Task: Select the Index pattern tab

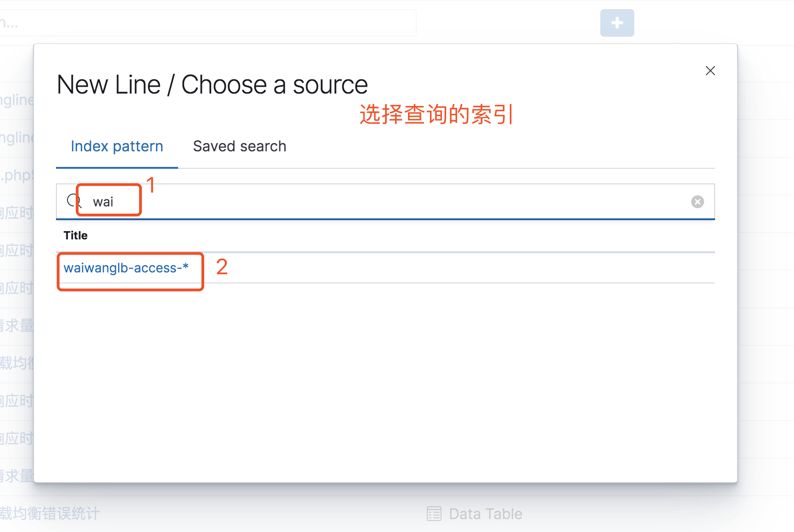Action: (117, 146)
